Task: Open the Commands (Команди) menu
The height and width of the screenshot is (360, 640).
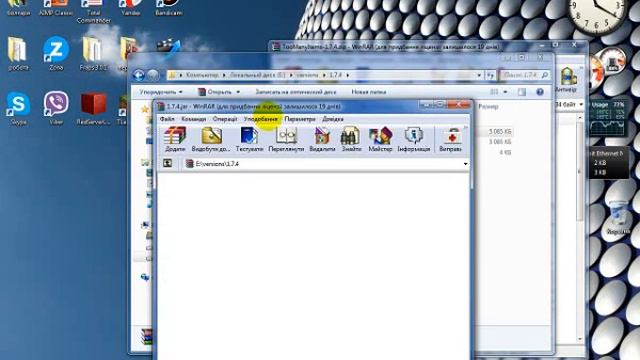Action: [x=193, y=119]
